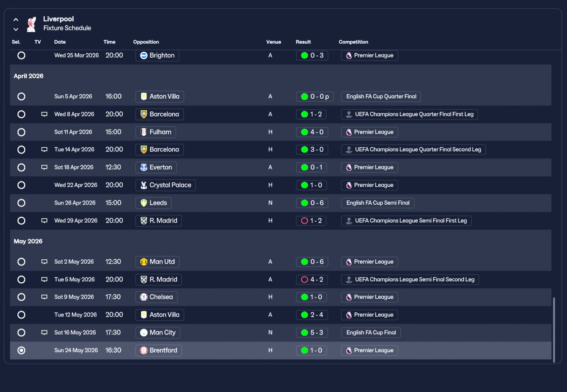This screenshot has height=392, width=567.
Task: Click the Crystal Palace club crest
Action: pos(144,185)
